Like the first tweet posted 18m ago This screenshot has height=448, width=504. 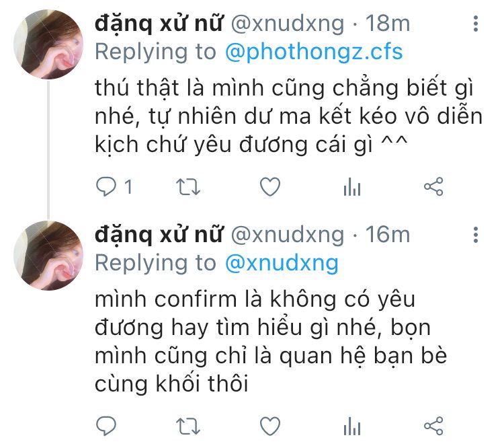[270, 187]
